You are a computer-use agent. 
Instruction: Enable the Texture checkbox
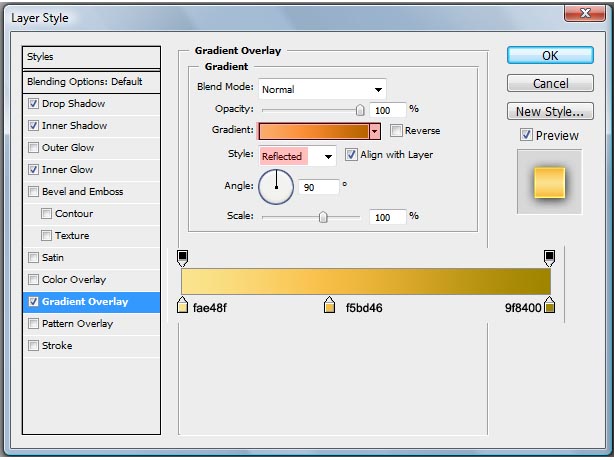tap(46, 235)
